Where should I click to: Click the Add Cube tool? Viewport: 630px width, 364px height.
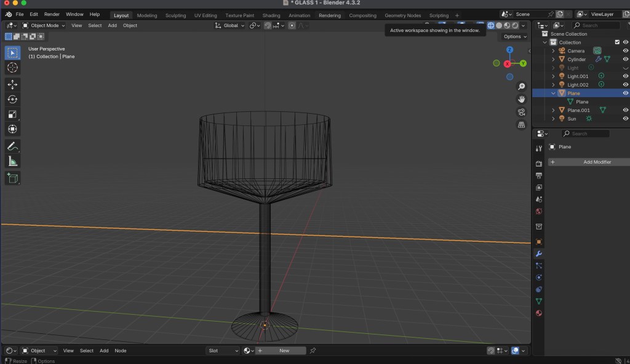coord(12,178)
